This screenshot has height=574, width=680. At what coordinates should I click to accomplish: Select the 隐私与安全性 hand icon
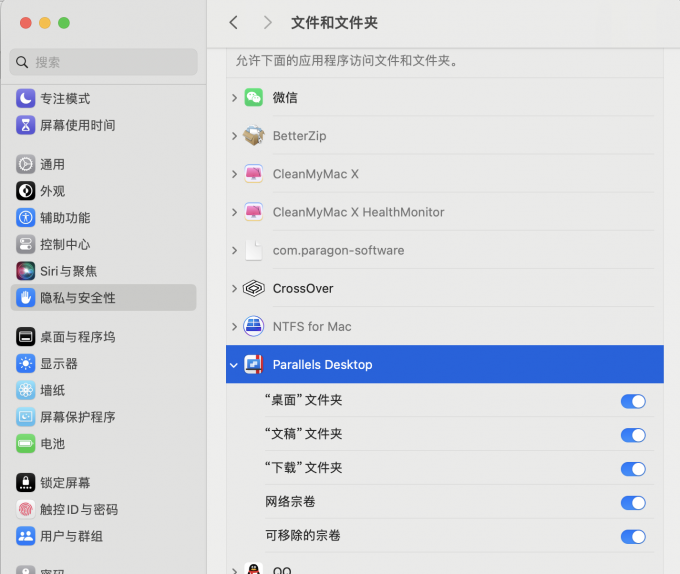[x=26, y=297]
